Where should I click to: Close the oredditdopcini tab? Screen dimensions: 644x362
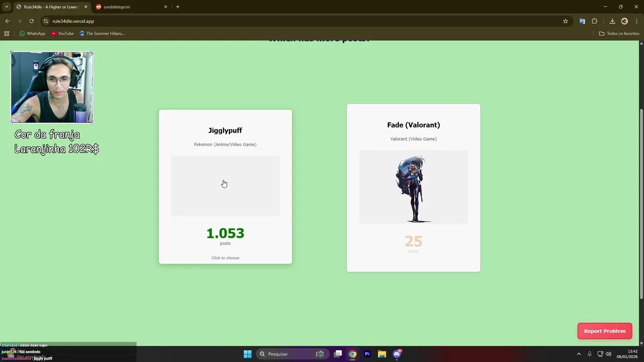(x=166, y=7)
